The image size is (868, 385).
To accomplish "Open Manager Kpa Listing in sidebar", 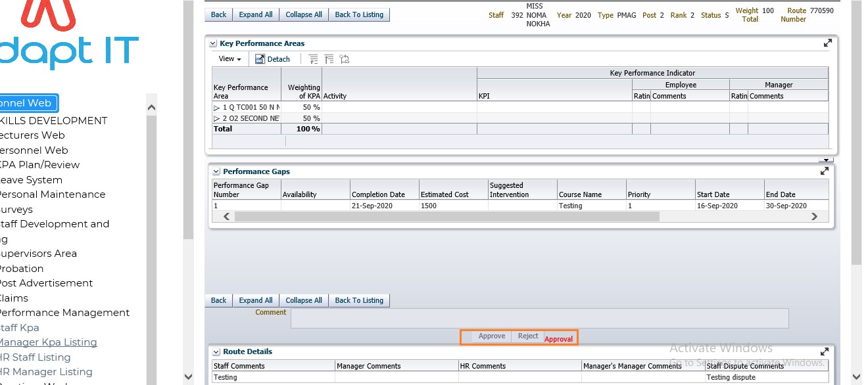I will (x=47, y=342).
